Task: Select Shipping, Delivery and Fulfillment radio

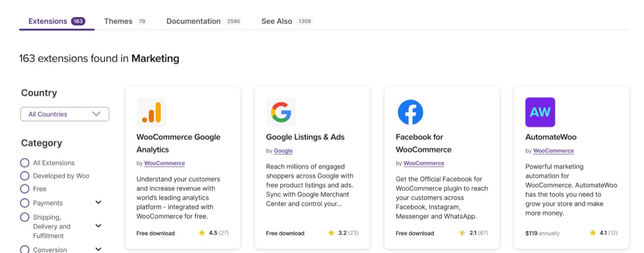Action: click(x=24, y=217)
